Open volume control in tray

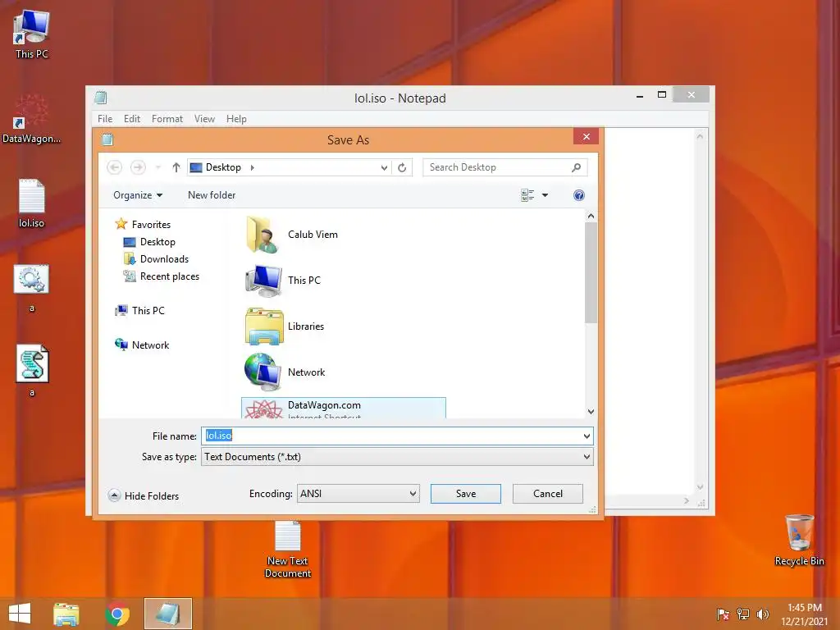click(763, 614)
